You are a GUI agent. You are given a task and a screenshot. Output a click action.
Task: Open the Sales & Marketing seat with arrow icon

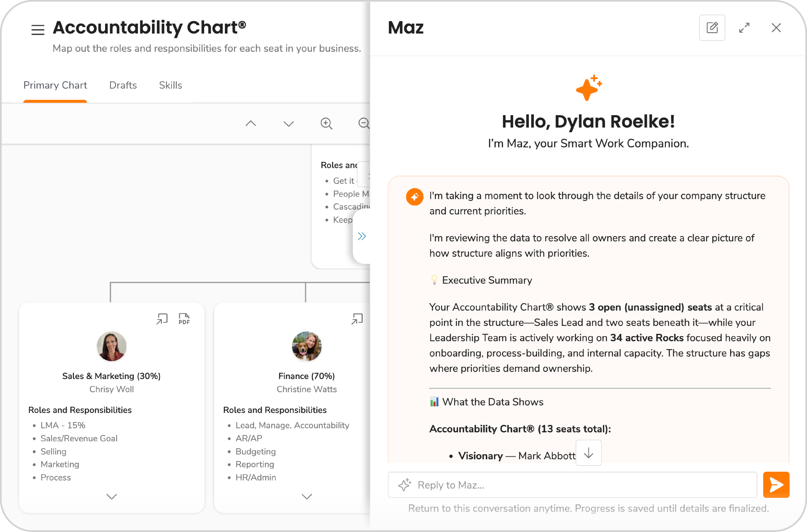coord(162,319)
